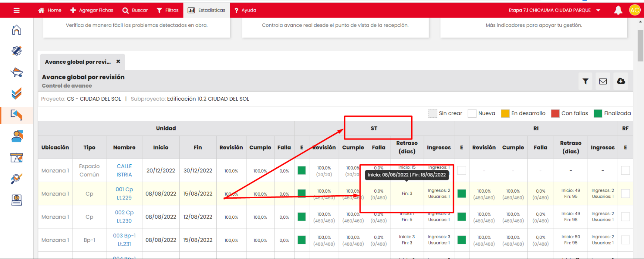Open the 003 Bp-1 Lt.231 link
644x259 pixels.
(x=124, y=240)
